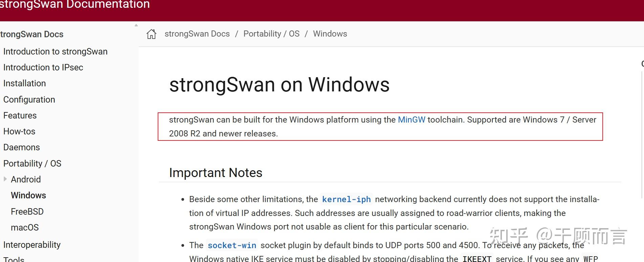Open the socket-win plugin link
The width and height of the screenshot is (644, 262).
232,245
